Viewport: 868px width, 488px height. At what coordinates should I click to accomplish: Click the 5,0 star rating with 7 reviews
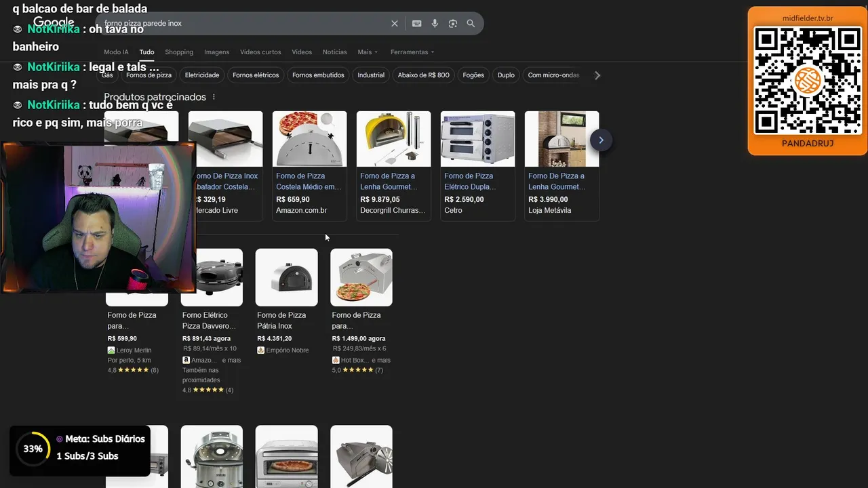(357, 370)
